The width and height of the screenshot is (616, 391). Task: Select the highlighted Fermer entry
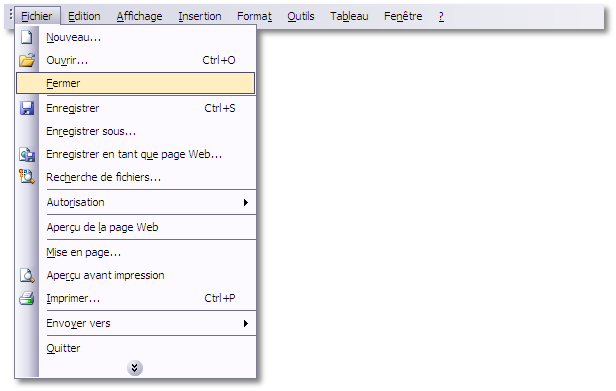(x=136, y=83)
